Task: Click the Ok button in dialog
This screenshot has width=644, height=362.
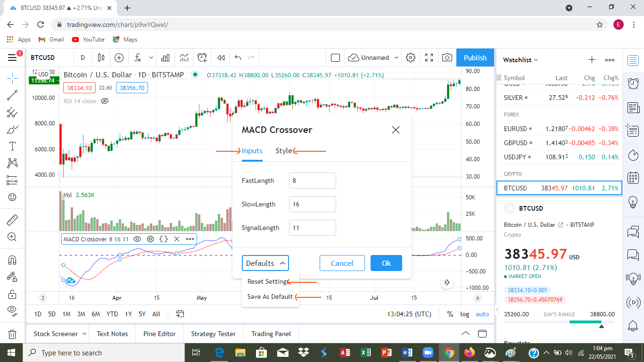Action: pyautogui.click(x=386, y=263)
